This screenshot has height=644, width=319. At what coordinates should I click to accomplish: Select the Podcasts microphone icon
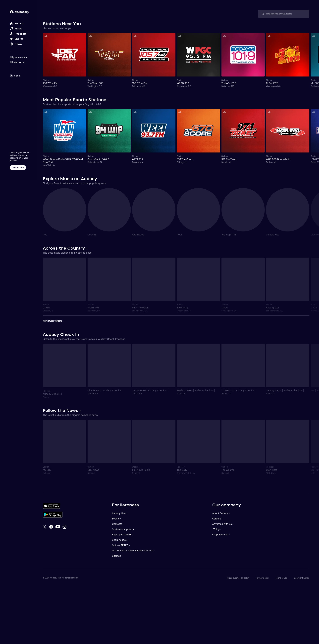coord(11,34)
